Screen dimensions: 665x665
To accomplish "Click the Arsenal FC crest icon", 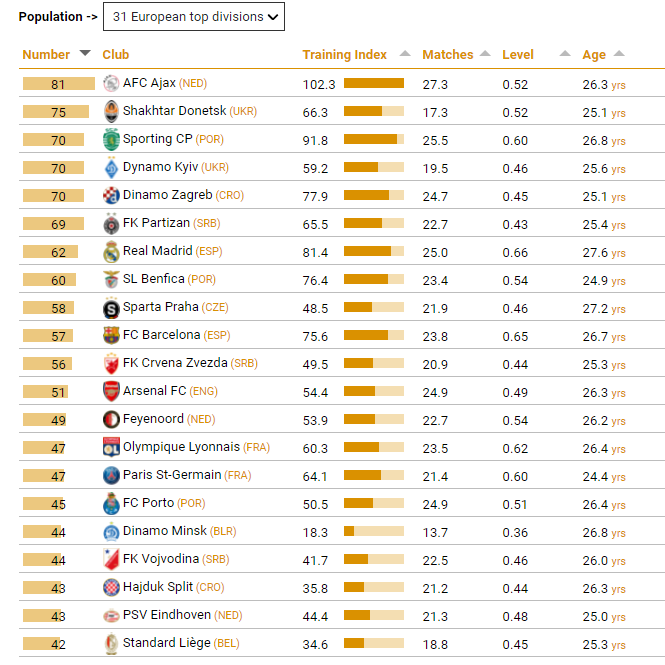I will pos(111,392).
